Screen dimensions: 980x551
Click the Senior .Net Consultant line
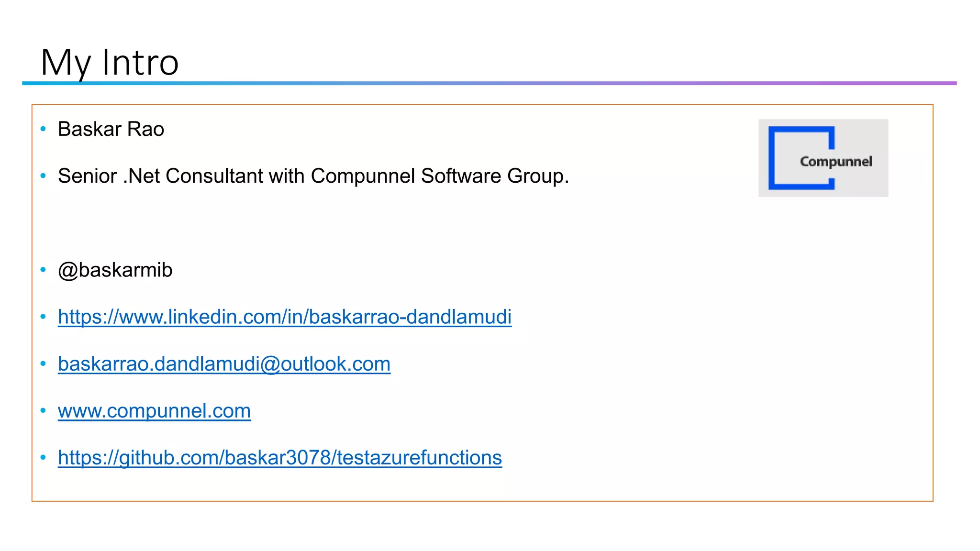(x=313, y=176)
